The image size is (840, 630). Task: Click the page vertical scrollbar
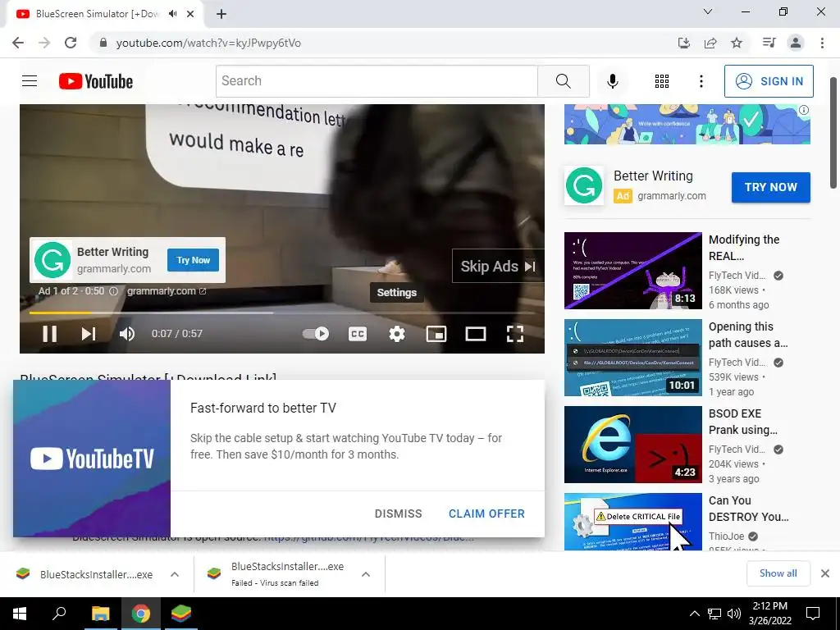tap(833, 133)
